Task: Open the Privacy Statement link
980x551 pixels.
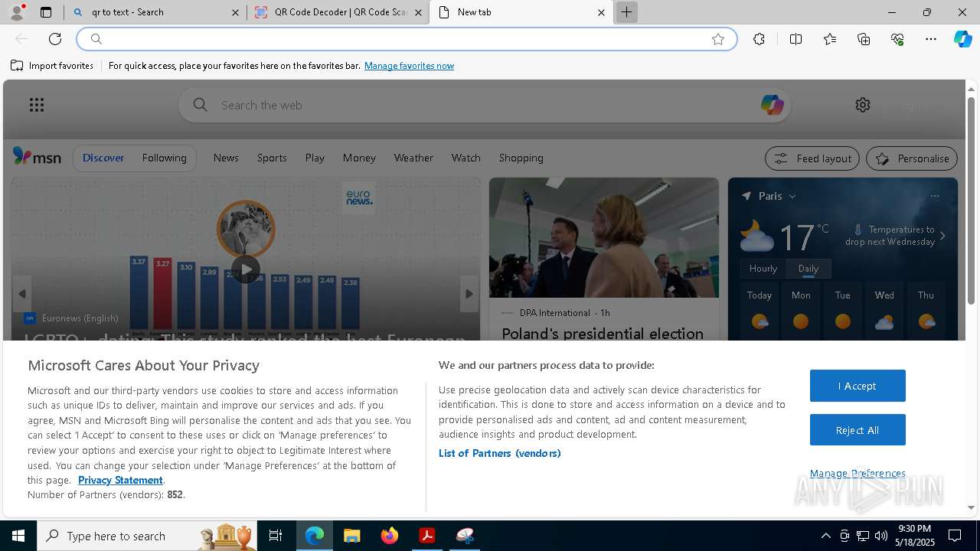Action: point(120,480)
